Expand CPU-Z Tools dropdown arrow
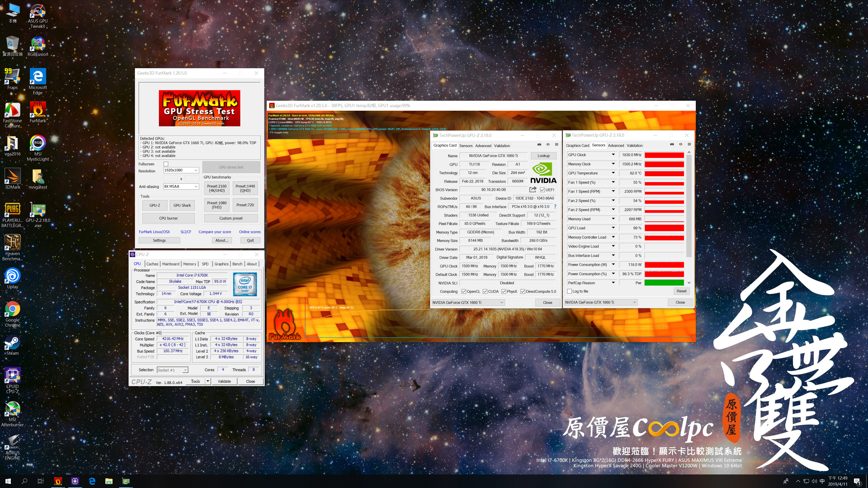868x488 pixels. (x=208, y=381)
